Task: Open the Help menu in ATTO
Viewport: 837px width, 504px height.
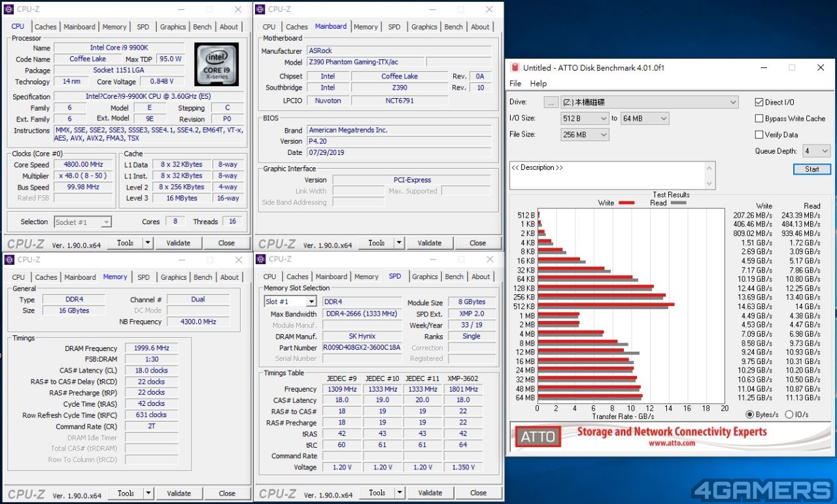Action: pos(538,84)
